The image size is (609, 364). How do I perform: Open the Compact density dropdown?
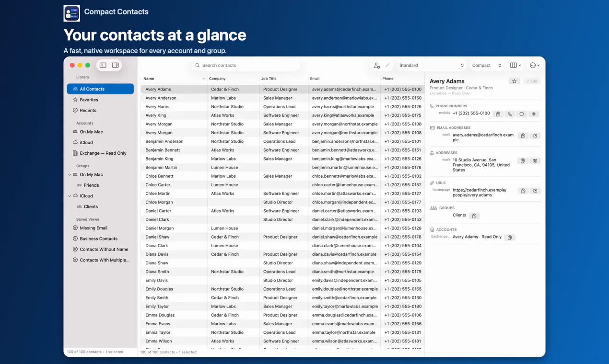tap(487, 65)
